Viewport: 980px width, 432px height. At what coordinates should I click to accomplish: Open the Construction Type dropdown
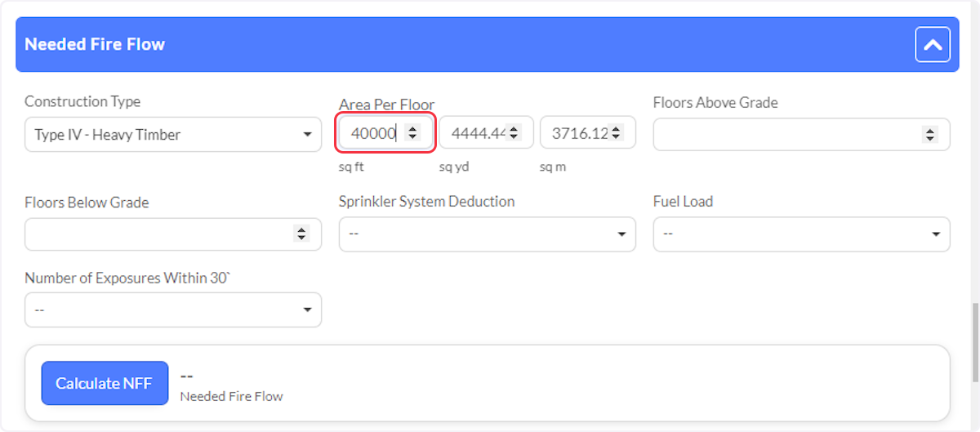coord(173,135)
